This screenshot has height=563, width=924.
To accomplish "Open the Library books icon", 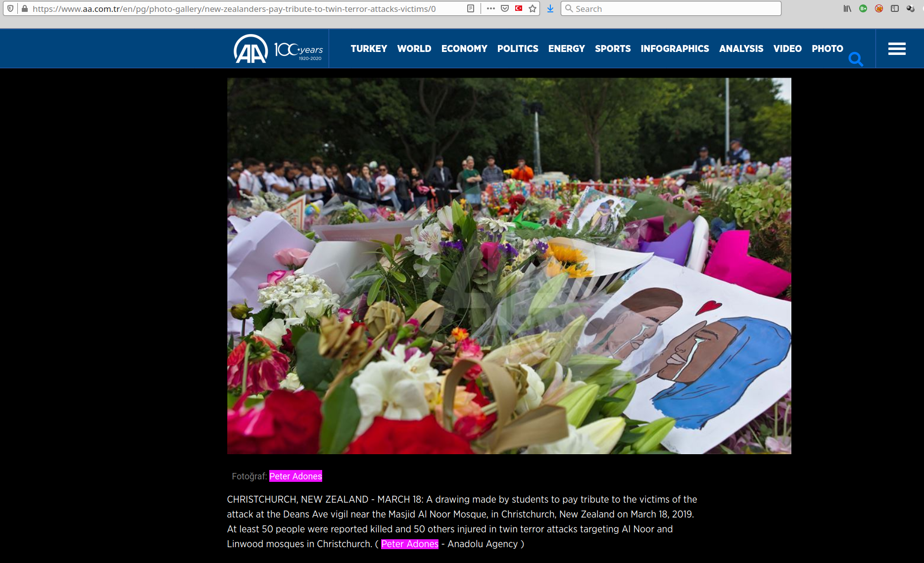I will pos(847,8).
